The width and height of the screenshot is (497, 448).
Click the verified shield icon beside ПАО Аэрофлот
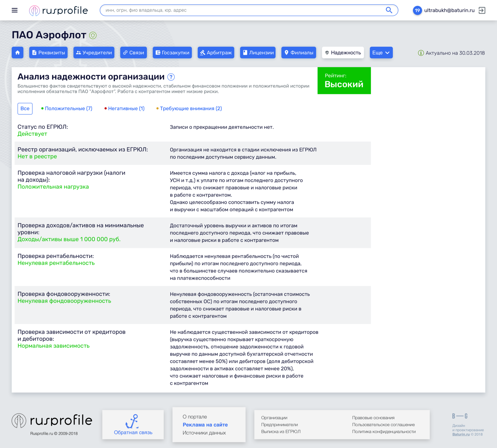(93, 35)
